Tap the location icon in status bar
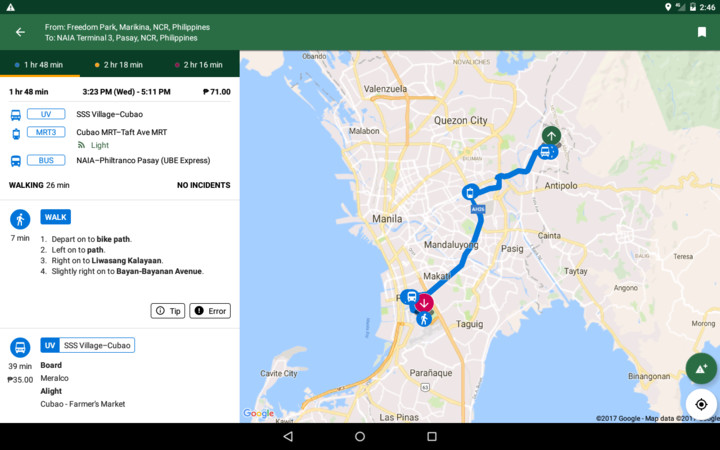The width and height of the screenshot is (720, 450). coord(668,7)
